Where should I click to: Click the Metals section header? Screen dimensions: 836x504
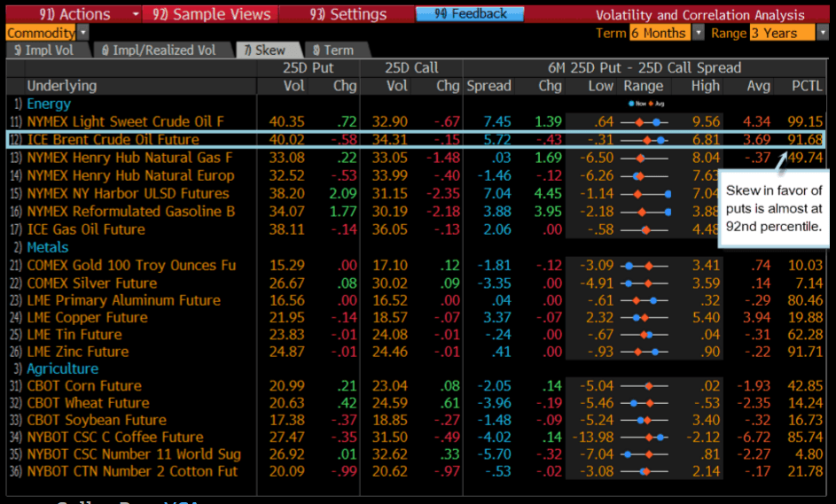pos(51,248)
